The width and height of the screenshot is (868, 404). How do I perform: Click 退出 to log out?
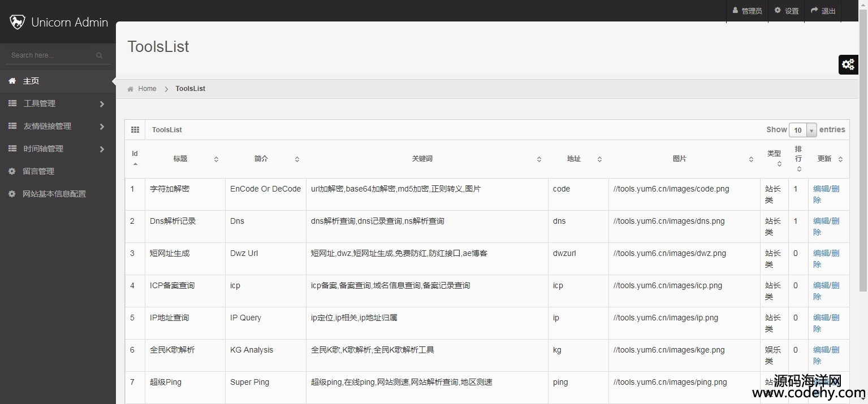tap(823, 11)
